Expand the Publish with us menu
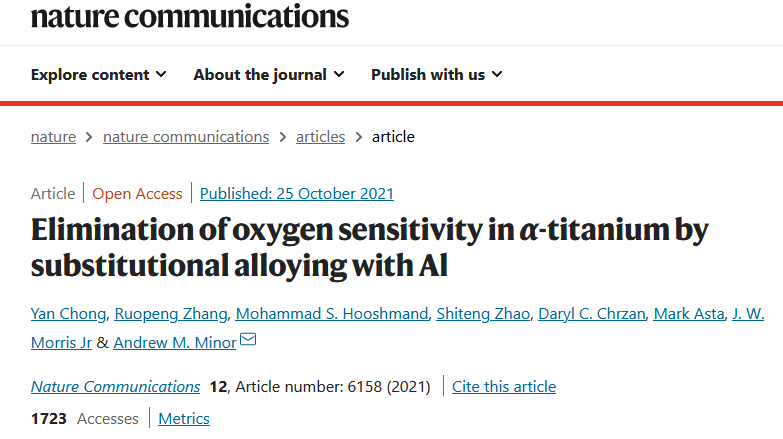 436,74
